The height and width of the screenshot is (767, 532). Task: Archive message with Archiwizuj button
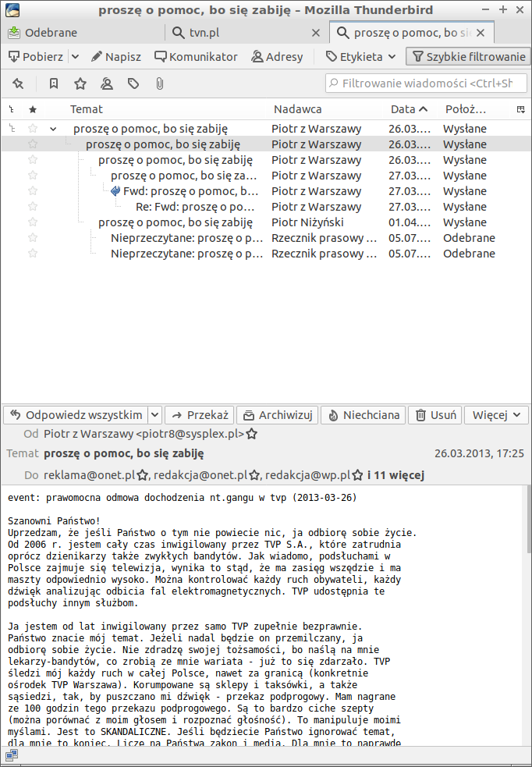point(278,415)
